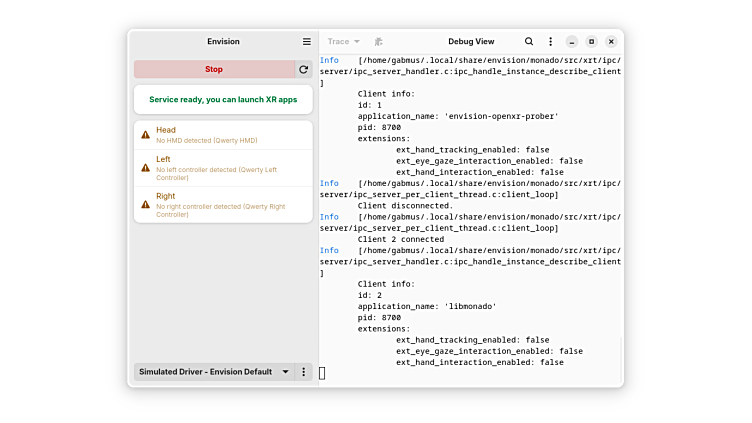The height and width of the screenshot is (423, 752).
Task: Select the Right controller status row
Action: (223, 204)
